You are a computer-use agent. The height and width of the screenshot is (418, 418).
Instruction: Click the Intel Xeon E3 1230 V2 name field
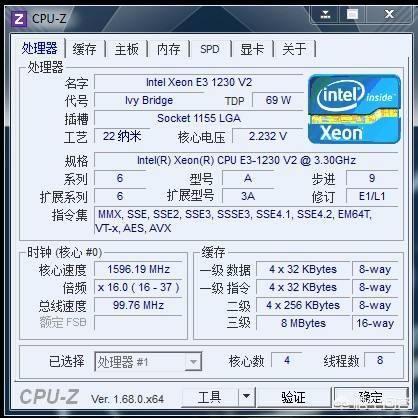(199, 82)
